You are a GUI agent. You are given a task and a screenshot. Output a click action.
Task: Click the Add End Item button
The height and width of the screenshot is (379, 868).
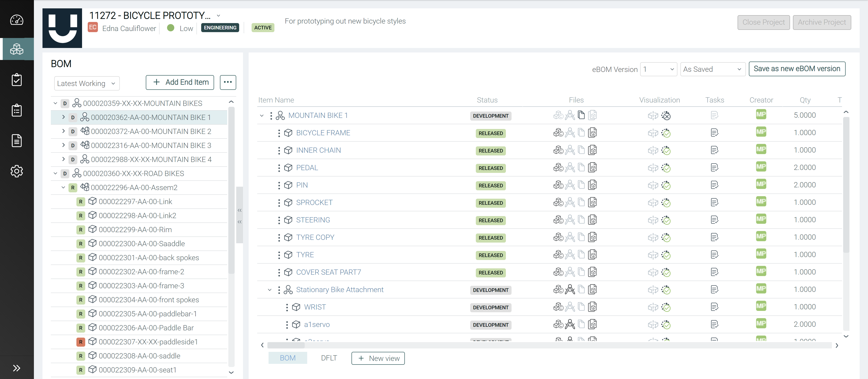click(x=180, y=82)
